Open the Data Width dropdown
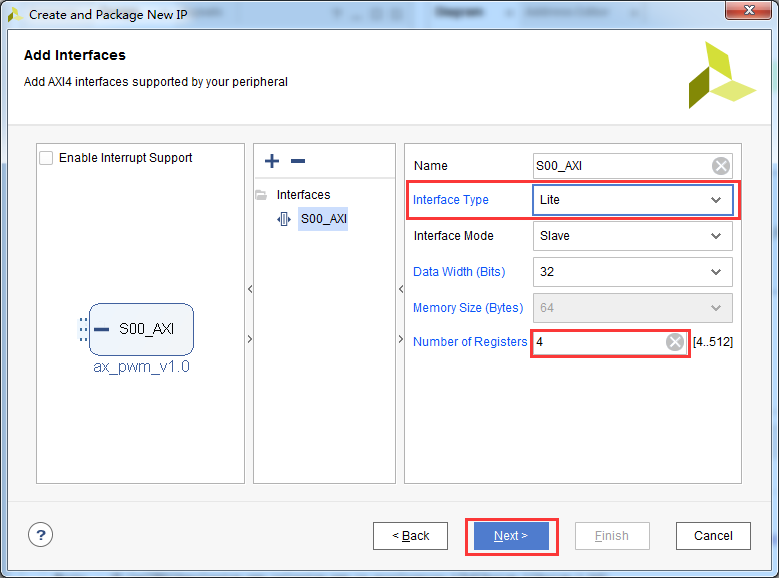 [632, 272]
